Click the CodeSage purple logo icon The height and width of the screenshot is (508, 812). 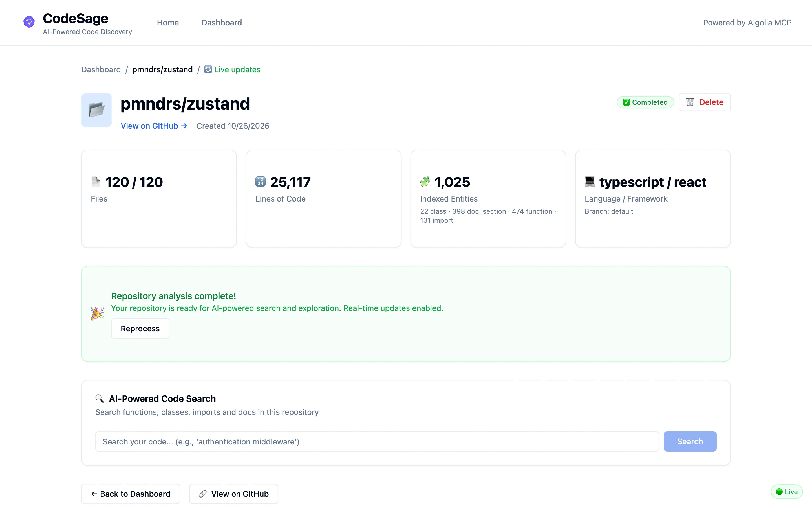coord(29,22)
